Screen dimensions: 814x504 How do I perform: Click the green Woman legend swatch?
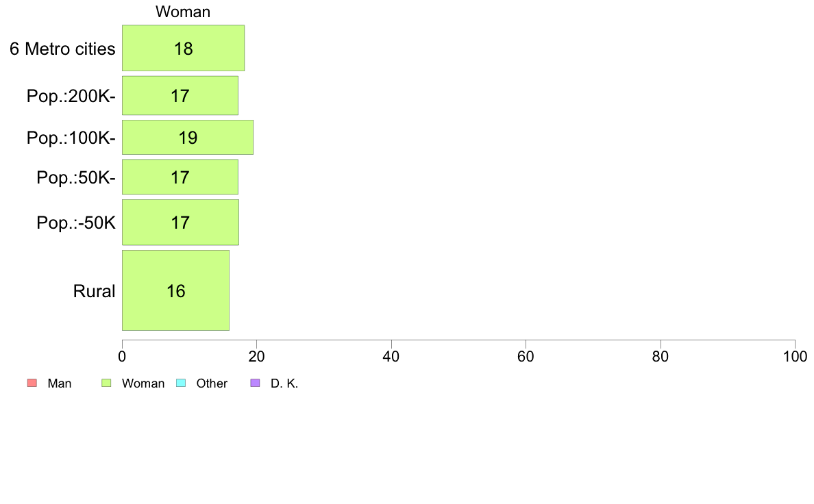[106, 383]
